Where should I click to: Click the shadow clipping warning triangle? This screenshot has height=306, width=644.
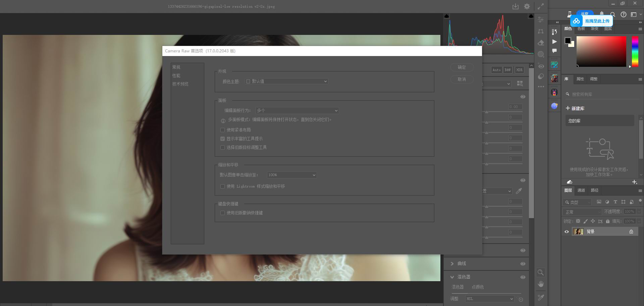pyautogui.click(x=446, y=16)
